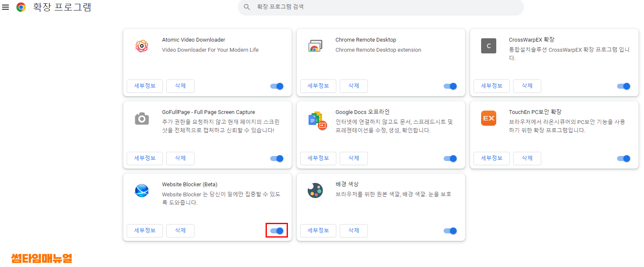Image resolution: width=644 pixels, height=267 pixels.
Task: Turn off 배경 색상 extension toggle
Action: 450,231
